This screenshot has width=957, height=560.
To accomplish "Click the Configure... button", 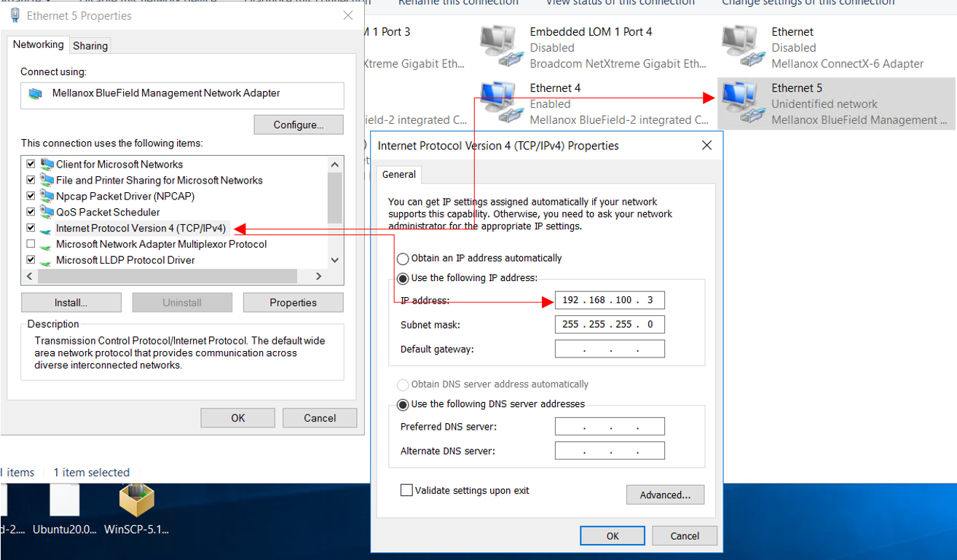I will 299,125.
